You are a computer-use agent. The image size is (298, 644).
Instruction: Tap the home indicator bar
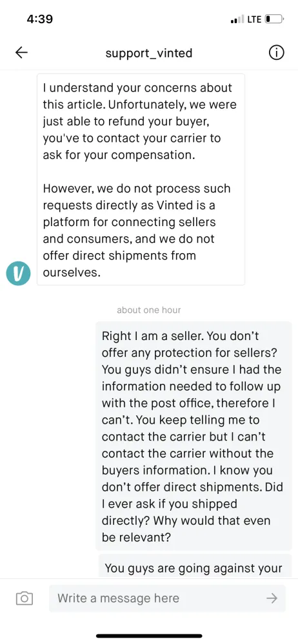click(149, 636)
